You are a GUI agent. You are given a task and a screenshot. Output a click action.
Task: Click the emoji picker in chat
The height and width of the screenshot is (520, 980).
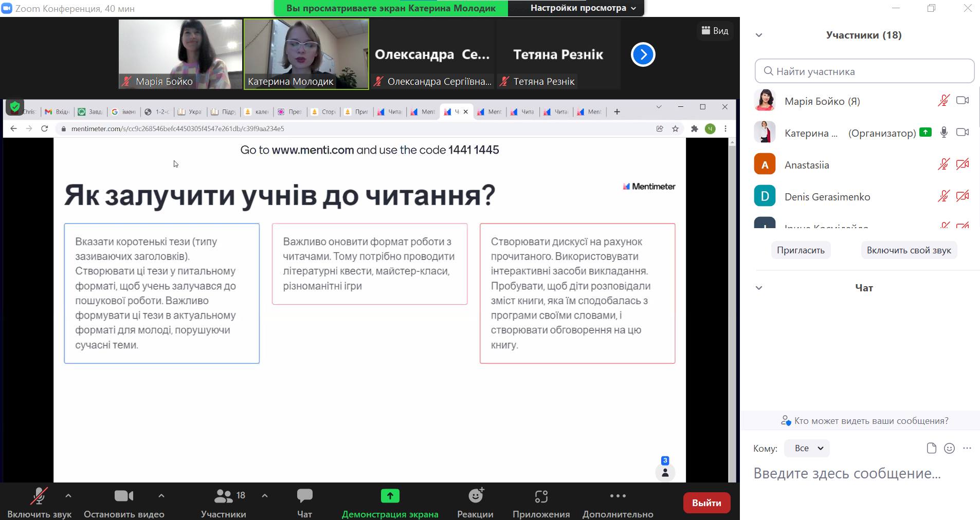[949, 449]
